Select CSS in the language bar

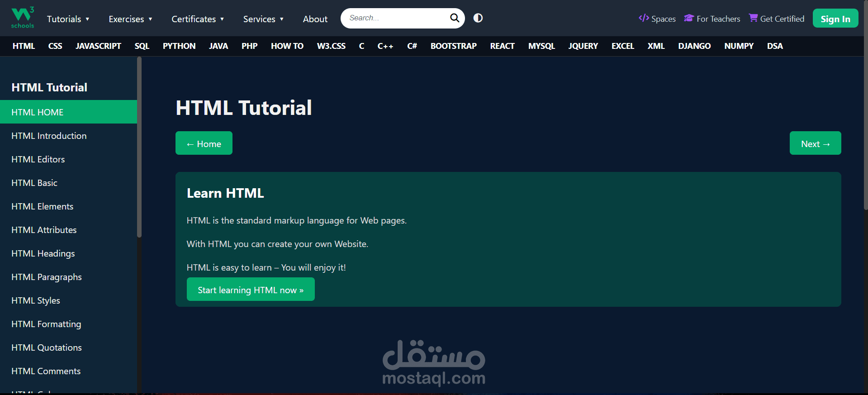click(55, 46)
